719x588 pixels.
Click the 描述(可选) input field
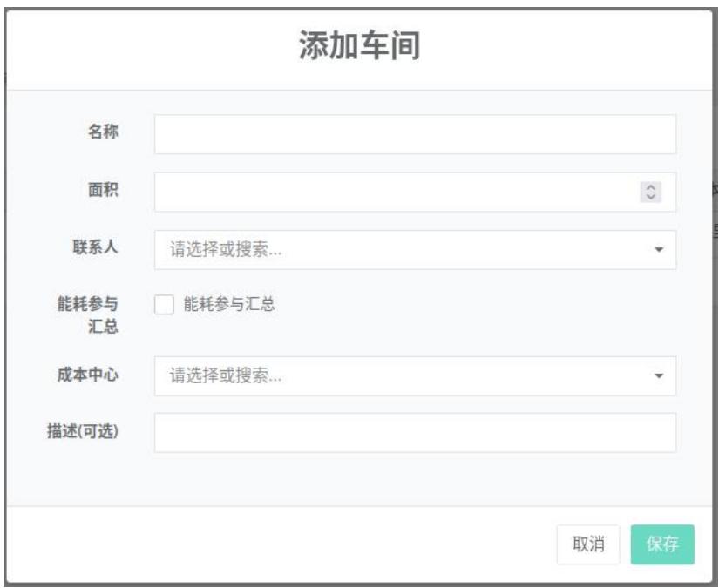[415, 433]
